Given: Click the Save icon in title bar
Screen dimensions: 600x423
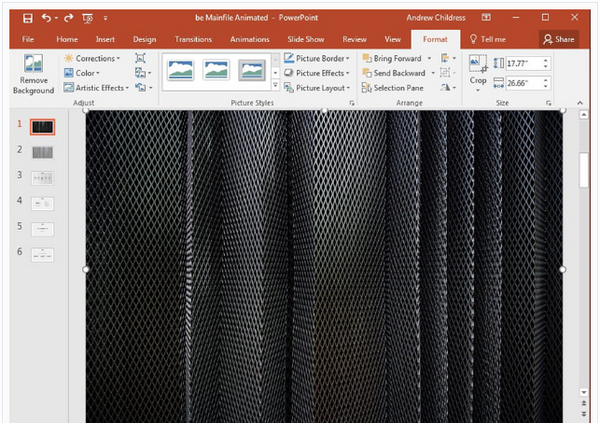Looking at the screenshot, I should tap(28, 18).
